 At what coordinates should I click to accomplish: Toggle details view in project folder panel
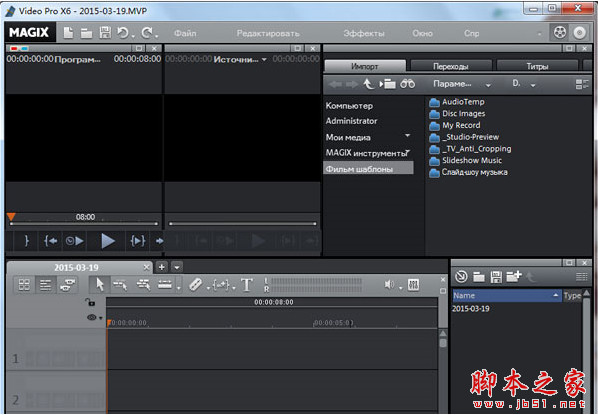tap(582, 277)
